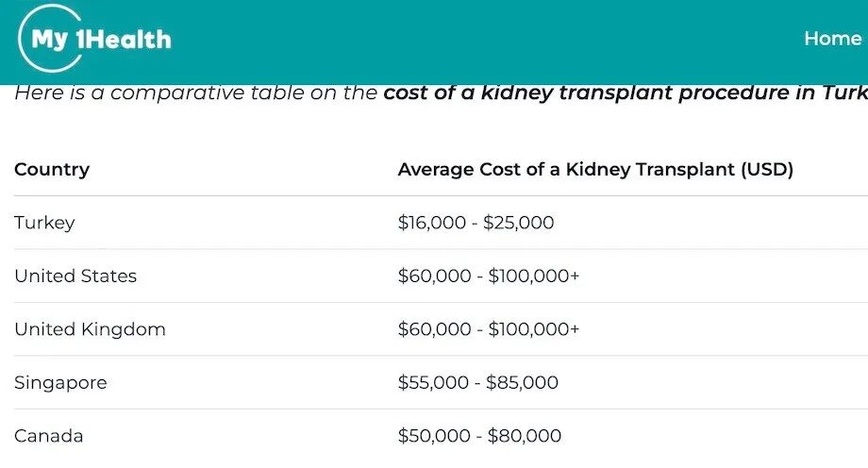The width and height of the screenshot is (868, 468).
Task: Click the '1Health' word in the logo
Action: pos(124,40)
